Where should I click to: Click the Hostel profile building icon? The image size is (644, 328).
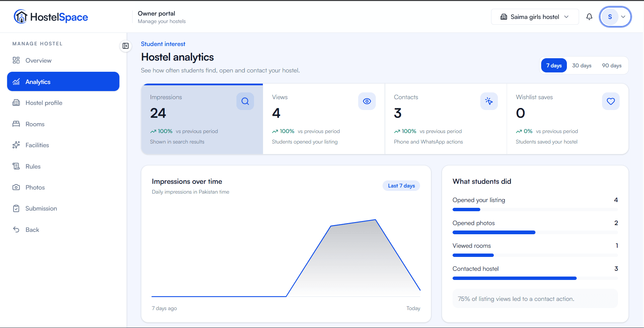click(x=16, y=103)
